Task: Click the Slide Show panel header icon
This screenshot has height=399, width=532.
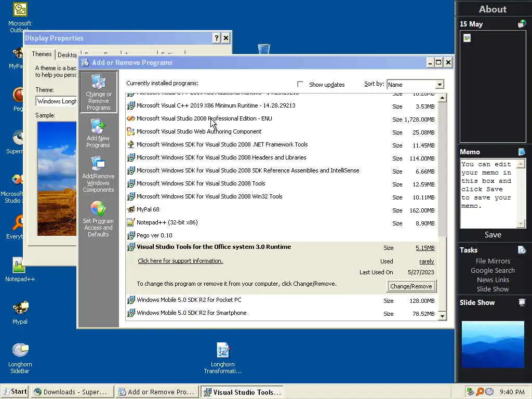Action: click(522, 302)
